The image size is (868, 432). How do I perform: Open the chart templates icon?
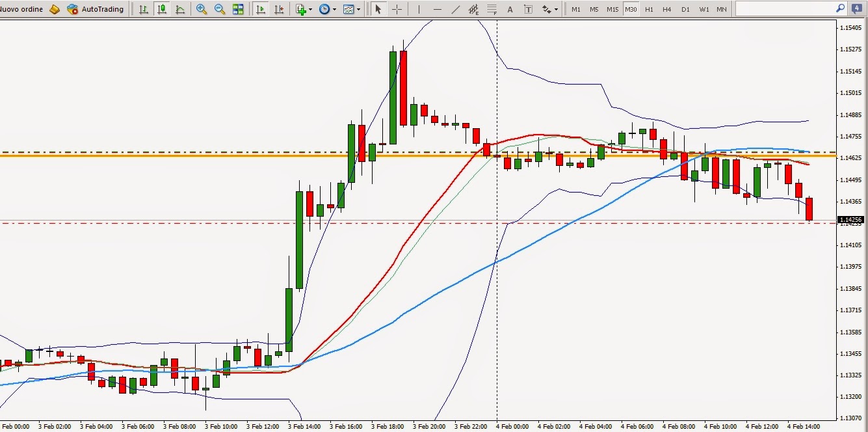[349, 9]
